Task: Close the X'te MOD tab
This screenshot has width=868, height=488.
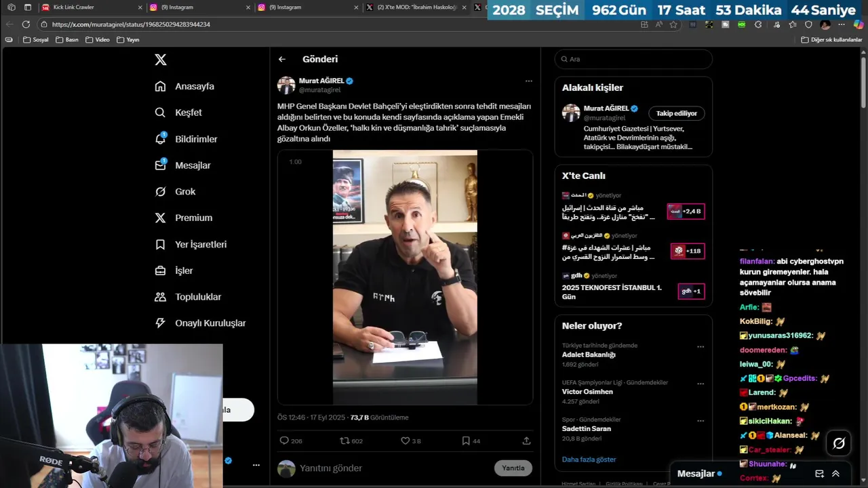Action: [465, 7]
